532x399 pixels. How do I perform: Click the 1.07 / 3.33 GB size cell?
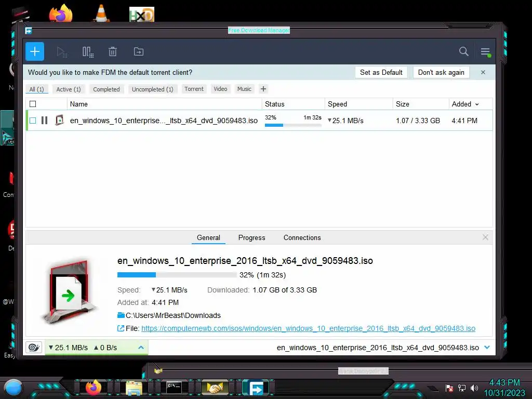pos(418,121)
